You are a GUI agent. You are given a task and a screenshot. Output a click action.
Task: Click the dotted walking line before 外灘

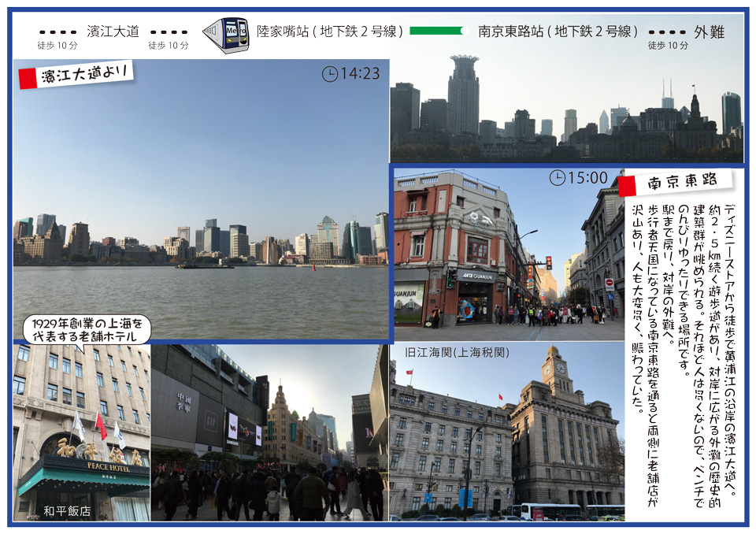coord(667,32)
